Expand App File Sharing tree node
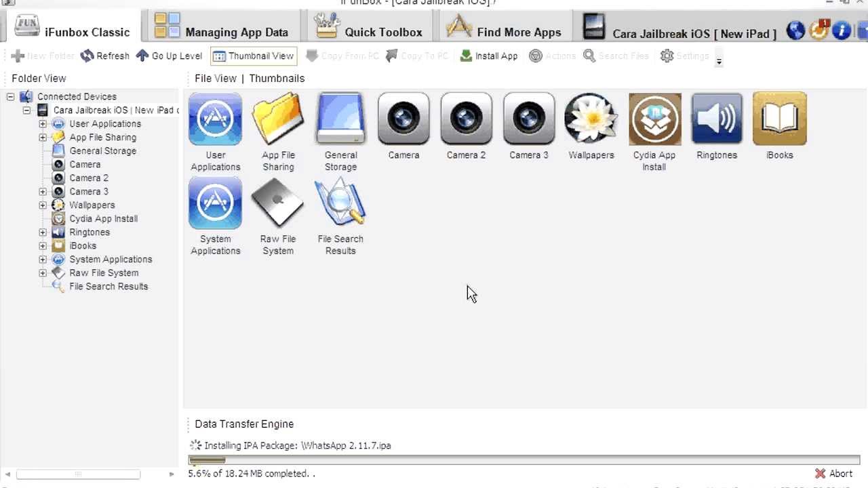Screen dimensions: 868x488 coord(43,137)
